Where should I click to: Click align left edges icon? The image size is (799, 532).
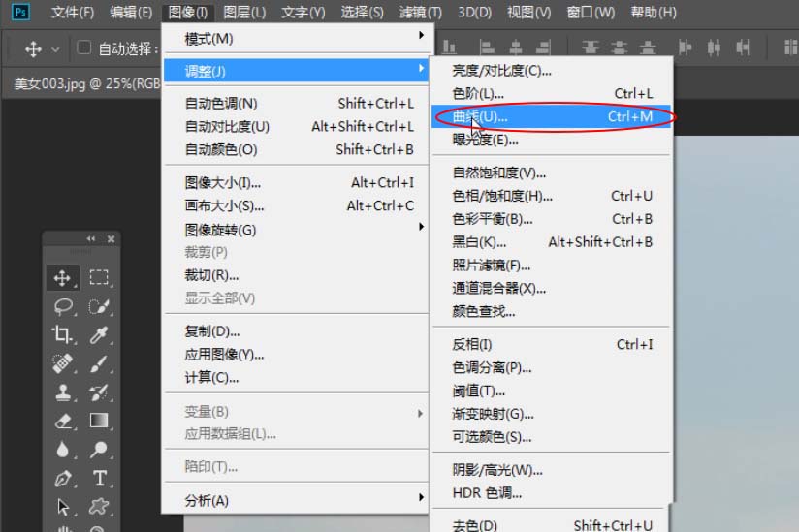pyautogui.click(x=487, y=47)
